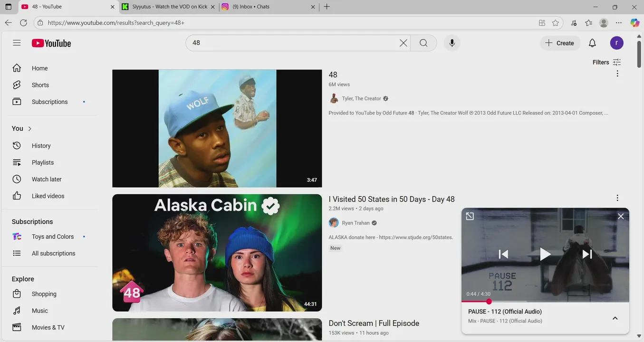
Task: Switch to the Instagram Inbox Chats tab
Action: [269, 7]
